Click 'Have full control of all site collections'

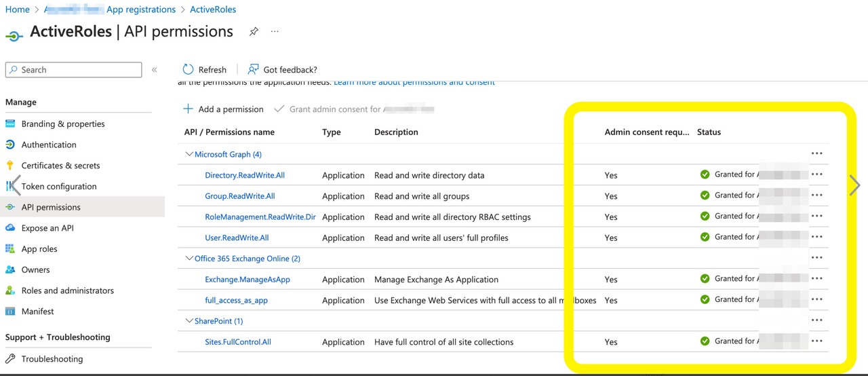pos(443,342)
